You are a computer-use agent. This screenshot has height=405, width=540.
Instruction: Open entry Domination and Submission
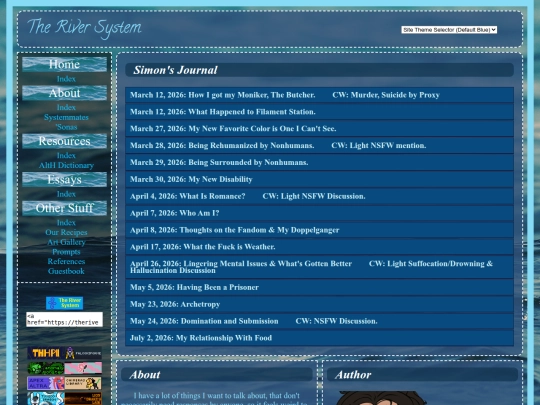coord(319,321)
